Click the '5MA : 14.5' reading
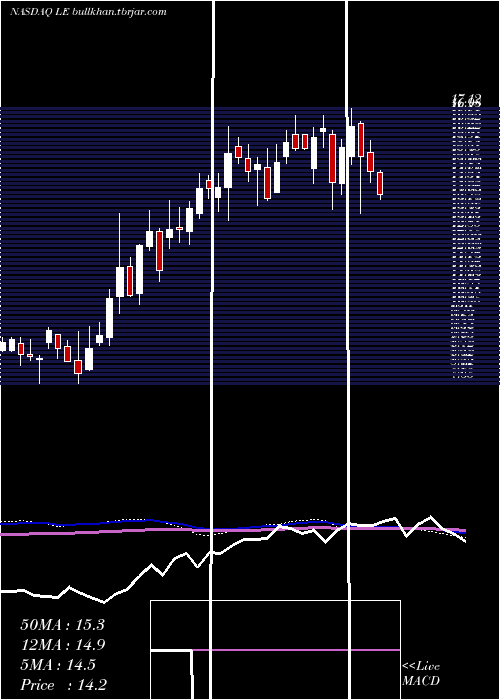This screenshot has width=500, height=700. (x=58, y=665)
